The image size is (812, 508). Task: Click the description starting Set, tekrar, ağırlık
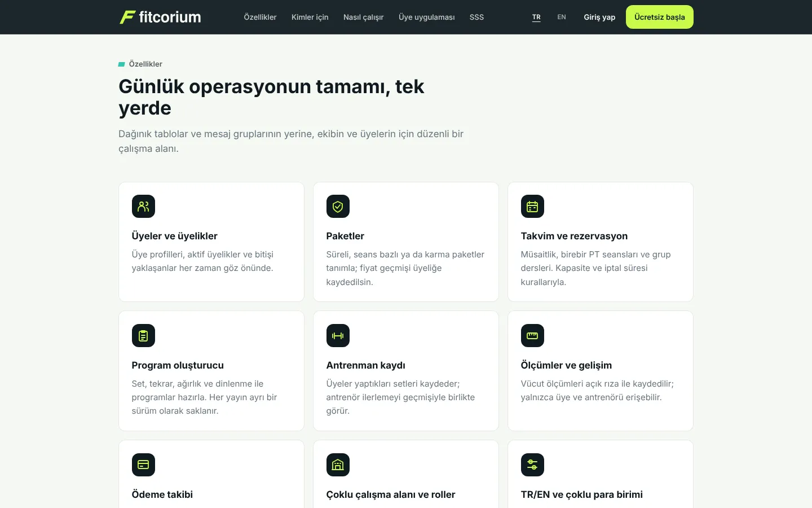click(204, 397)
